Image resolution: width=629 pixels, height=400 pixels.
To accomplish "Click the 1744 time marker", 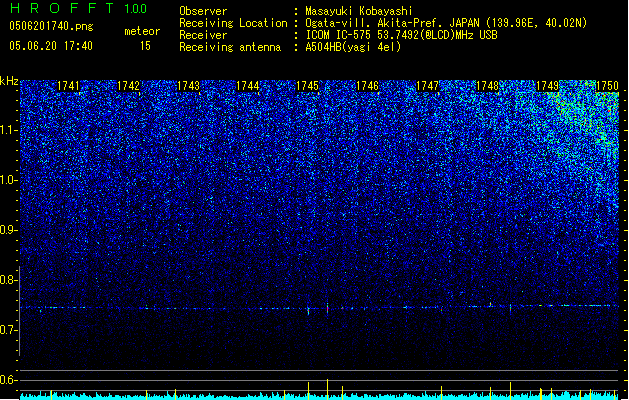I will [x=248, y=86].
